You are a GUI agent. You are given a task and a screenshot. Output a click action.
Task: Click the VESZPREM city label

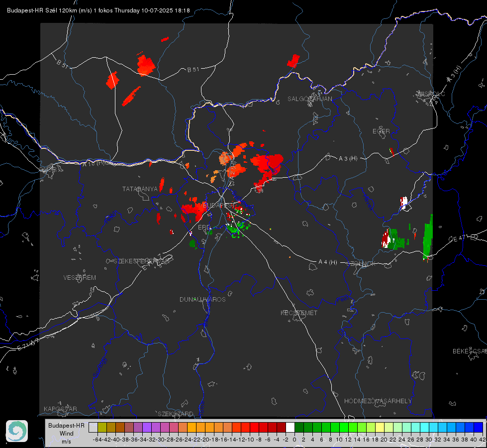pos(80,277)
